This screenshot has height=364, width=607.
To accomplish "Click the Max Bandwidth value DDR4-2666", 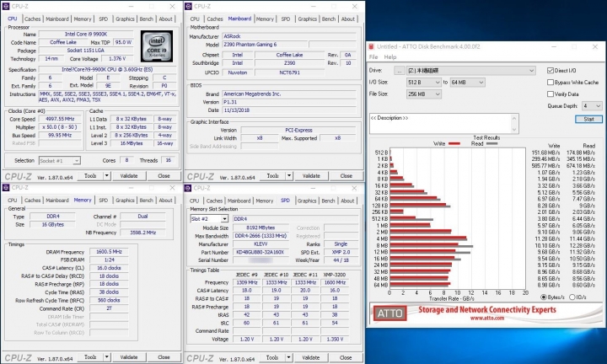I will [261, 236].
